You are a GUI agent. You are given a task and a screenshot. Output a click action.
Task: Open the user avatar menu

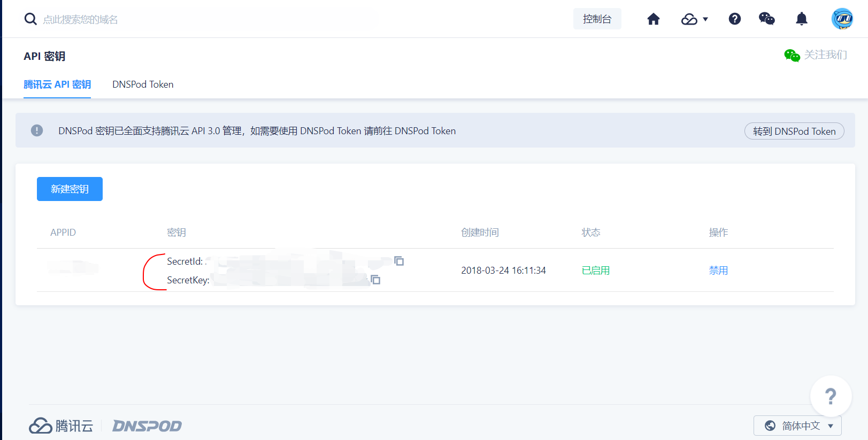[842, 19]
